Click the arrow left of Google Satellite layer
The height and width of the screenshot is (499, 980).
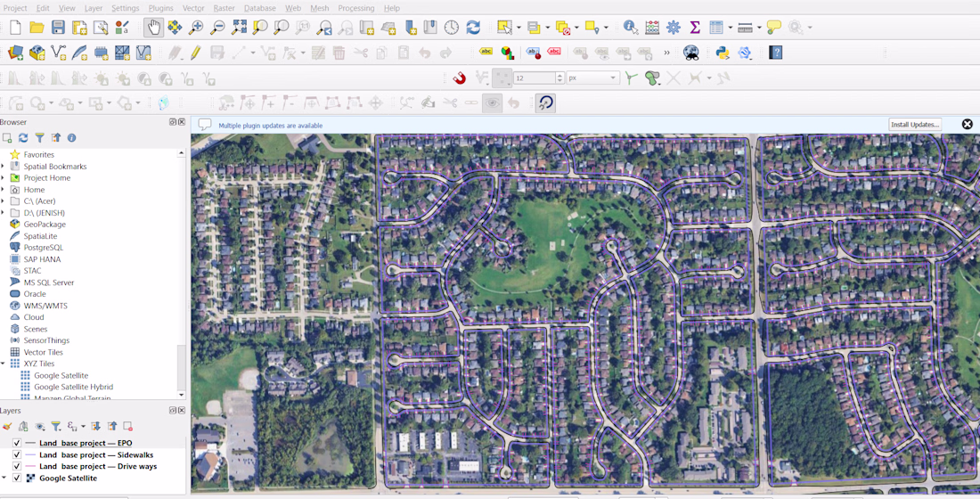click(4, 479)
